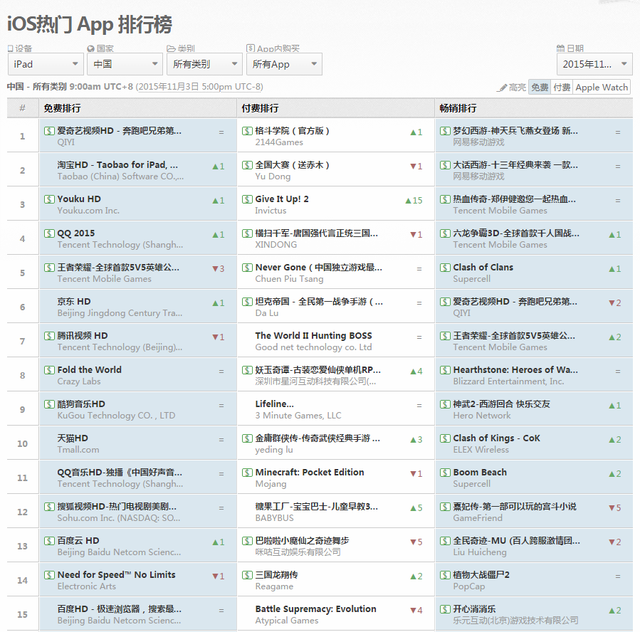
Task: Open The World II Hunting BOSS app
Action: tap(313, 336)
